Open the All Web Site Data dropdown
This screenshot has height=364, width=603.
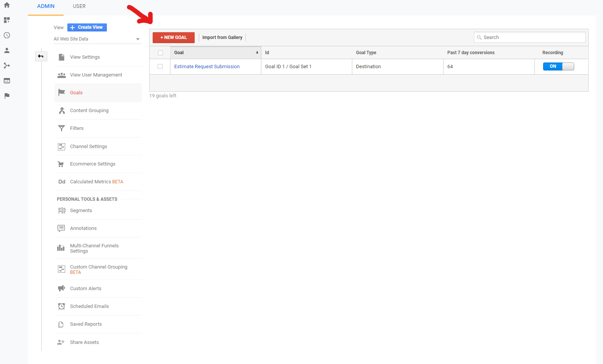click(x=97, y=39)
